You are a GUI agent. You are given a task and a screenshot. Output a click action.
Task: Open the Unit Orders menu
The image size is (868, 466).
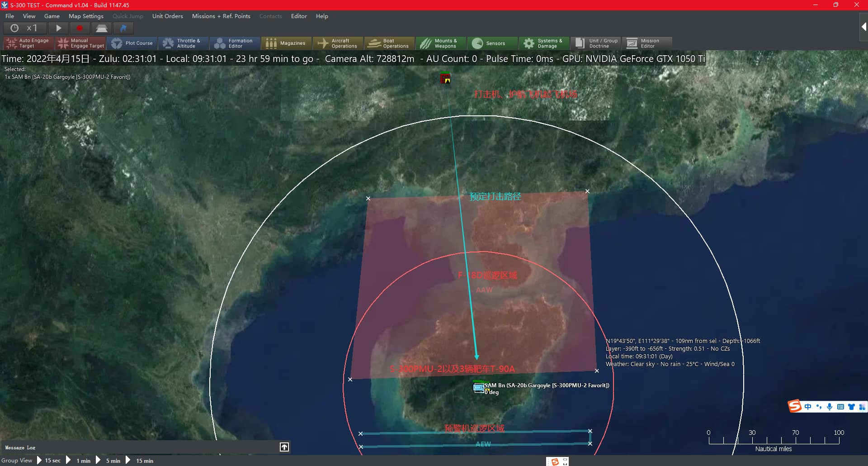tap(167, 16)
